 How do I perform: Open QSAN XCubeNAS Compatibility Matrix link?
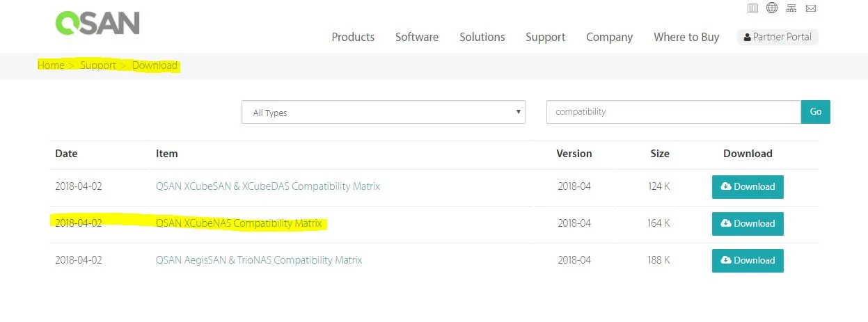239,223
